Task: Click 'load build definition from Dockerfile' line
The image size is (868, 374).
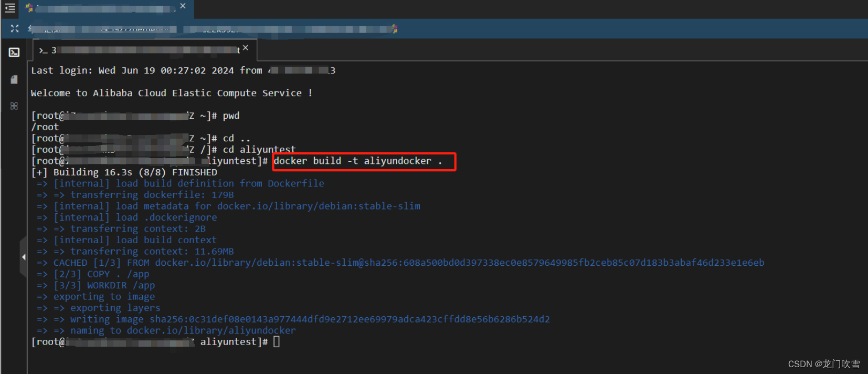Action: click(x=181, y=183)
